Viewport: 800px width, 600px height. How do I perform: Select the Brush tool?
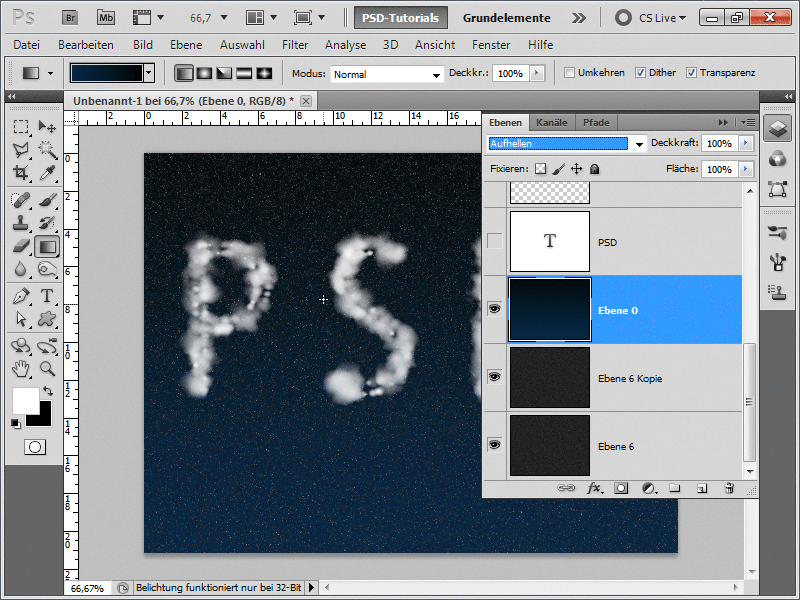click(47, 200)
